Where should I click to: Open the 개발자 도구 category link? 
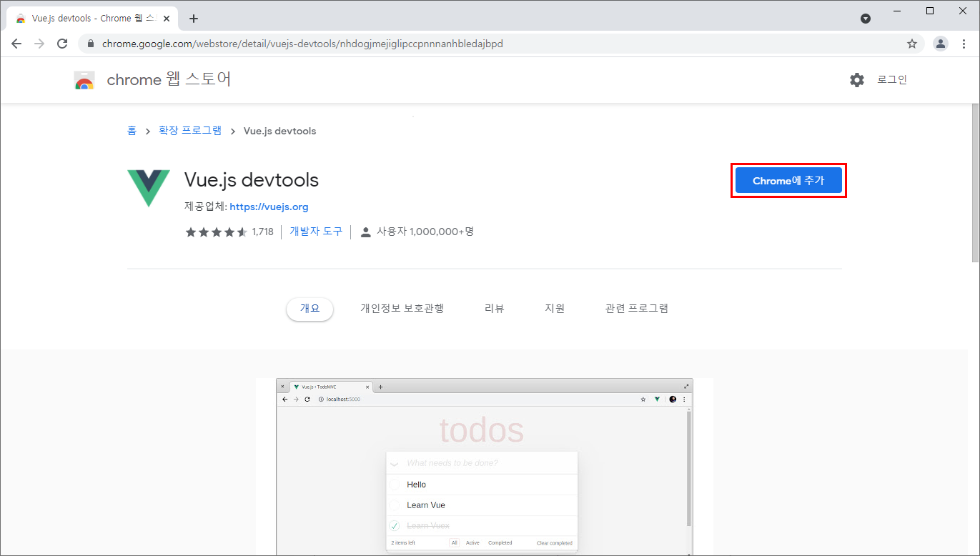(x=316, y=232)
